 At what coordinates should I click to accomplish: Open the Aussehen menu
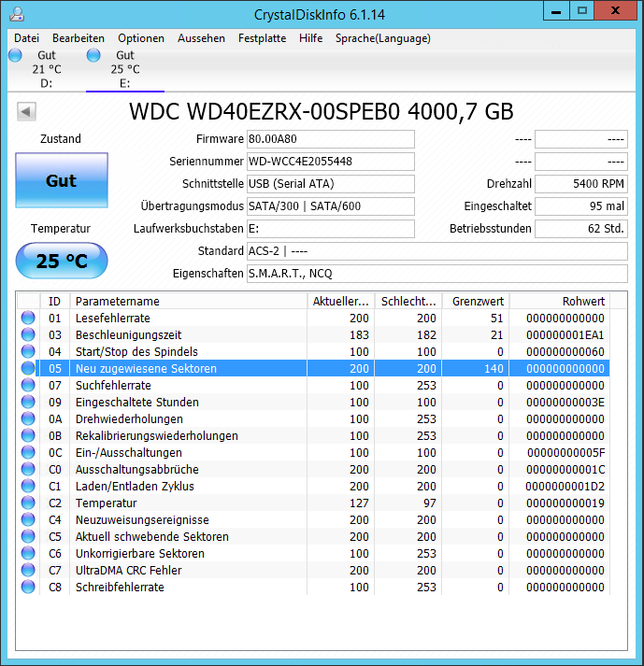(x=201, y=38)
